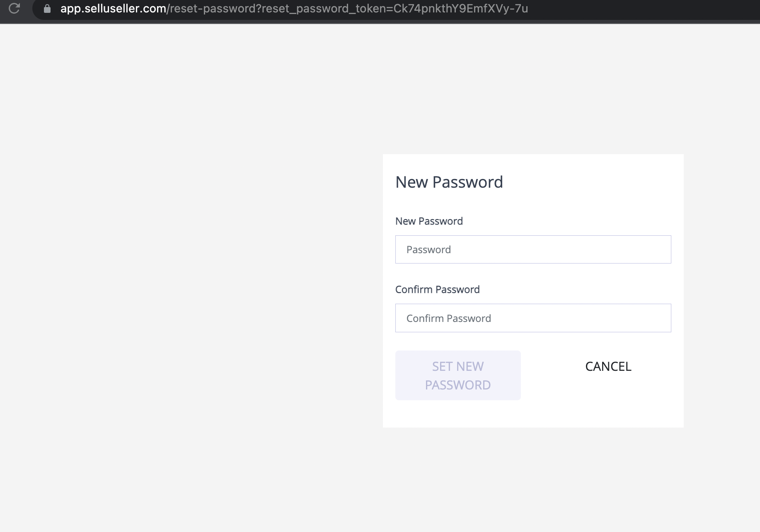
Task: Select the app.selluseller.com domain text
Action: (x=114, y=9)
